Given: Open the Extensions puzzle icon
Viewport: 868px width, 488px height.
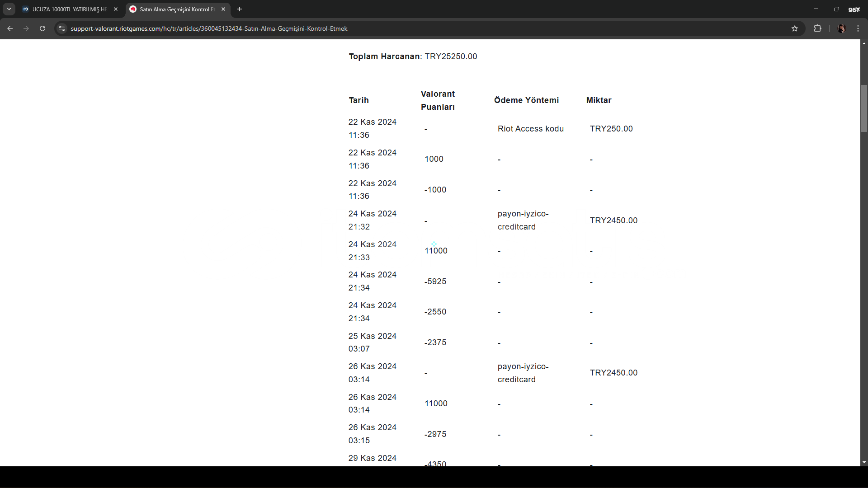Looking at the screenshot, I should pos(817,28).
